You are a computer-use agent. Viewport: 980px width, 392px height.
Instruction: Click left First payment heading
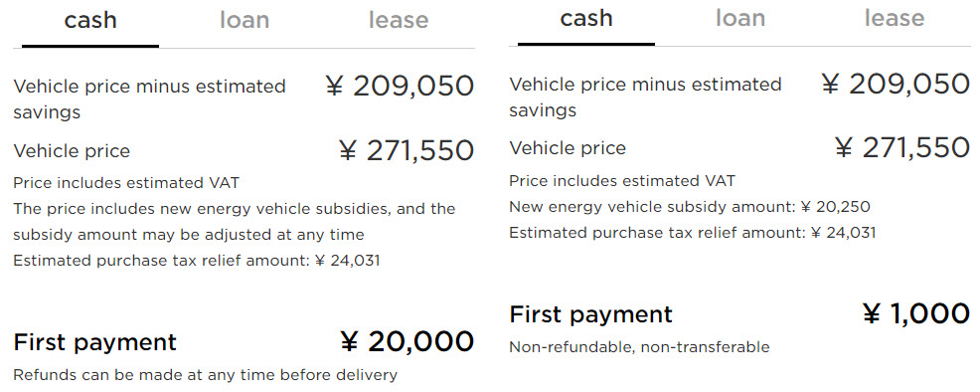(x=95, y=342)
